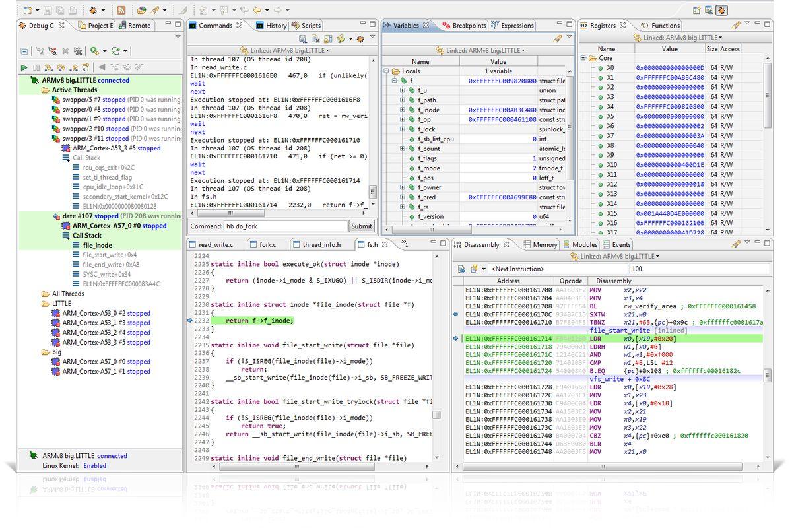The width and height of the screenshot is (792, 532).
Task: Collapse the Core registers group
Action: [x=584, y=58]
